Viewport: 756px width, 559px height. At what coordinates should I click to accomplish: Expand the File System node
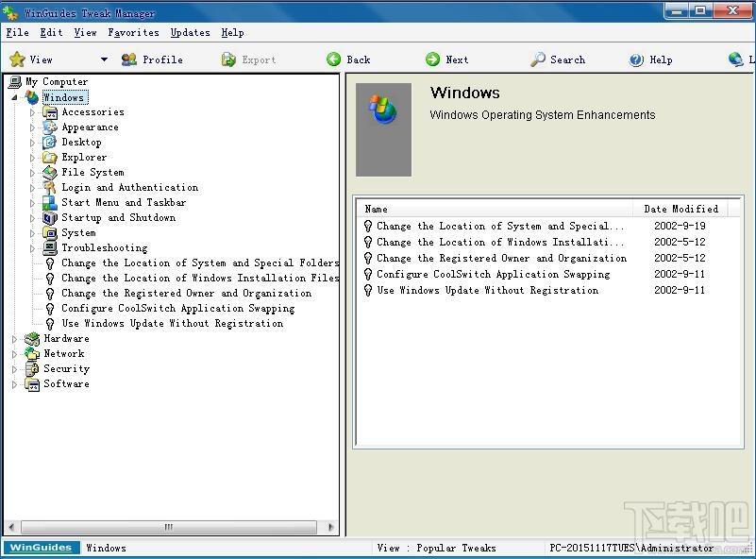pyautogui.click(x=32, y=173)
